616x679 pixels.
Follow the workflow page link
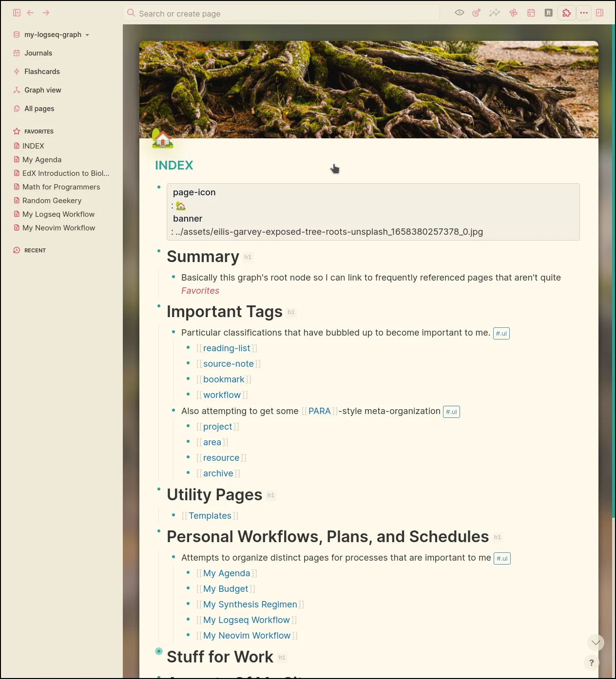(222, 395)
